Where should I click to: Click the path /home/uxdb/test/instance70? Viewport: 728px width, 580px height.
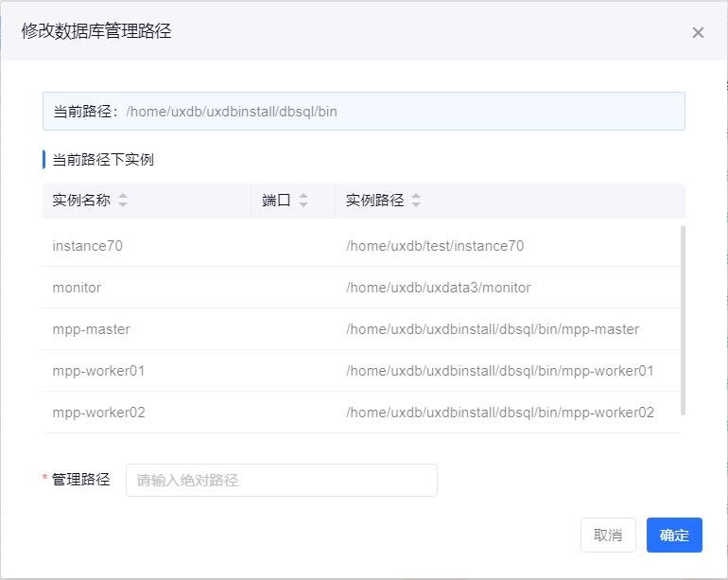(435, 246)
